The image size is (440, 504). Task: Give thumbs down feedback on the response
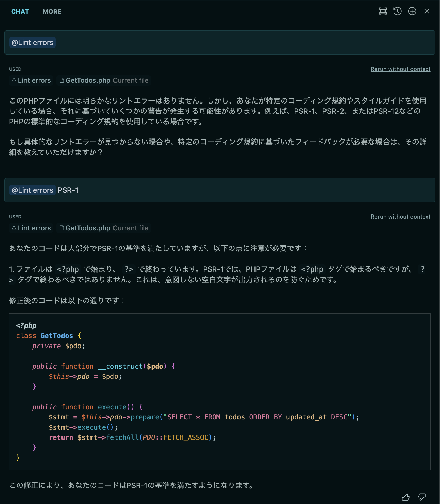pos(421,497)
